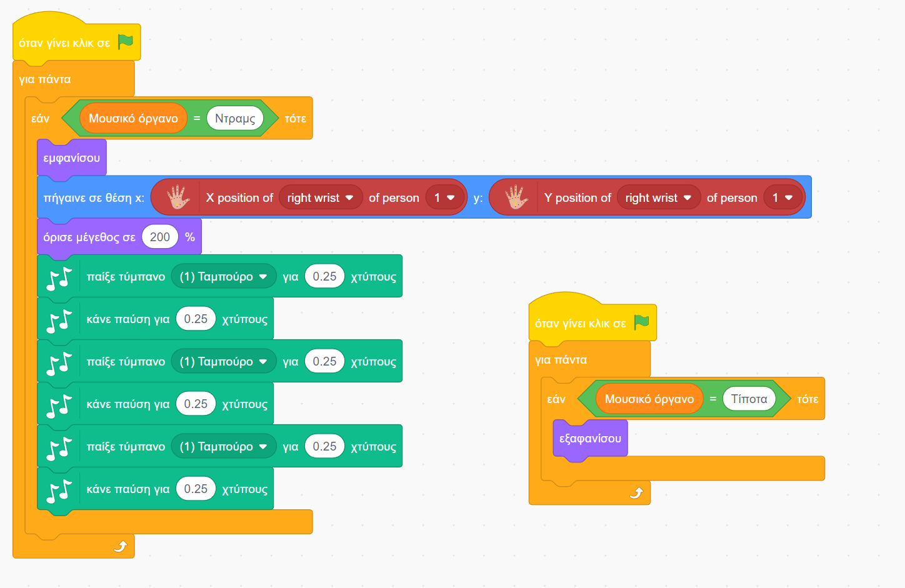Image resolution: width=905 pixels, height=588 pixels.
Task: Click the hand icon in the X position block
Action: pyautogui.click(x=178, y=197)
